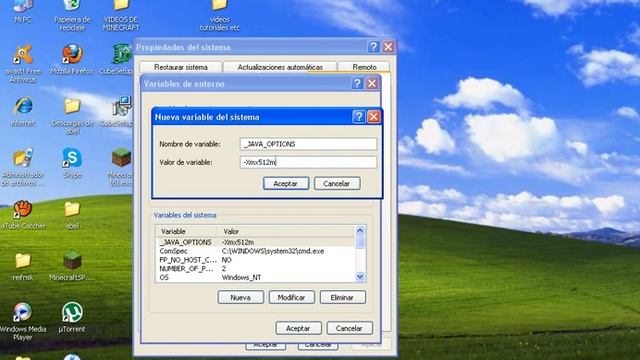Focus the Valor de variable field
The height and width of the screenshot is (360, 640).
tap(308, 162)
